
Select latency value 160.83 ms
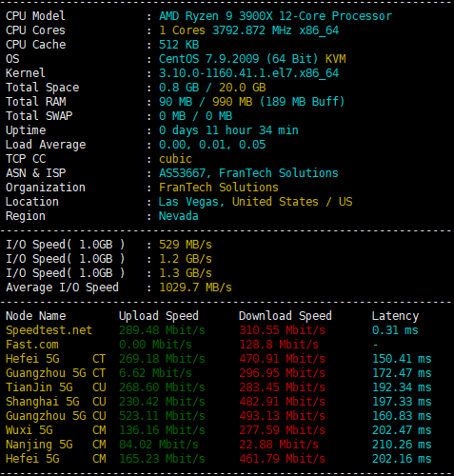point(402,416)
